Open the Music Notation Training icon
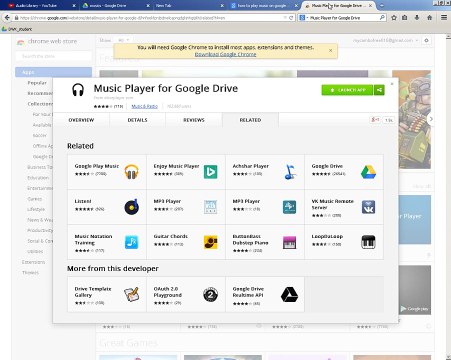 point(131,242)
